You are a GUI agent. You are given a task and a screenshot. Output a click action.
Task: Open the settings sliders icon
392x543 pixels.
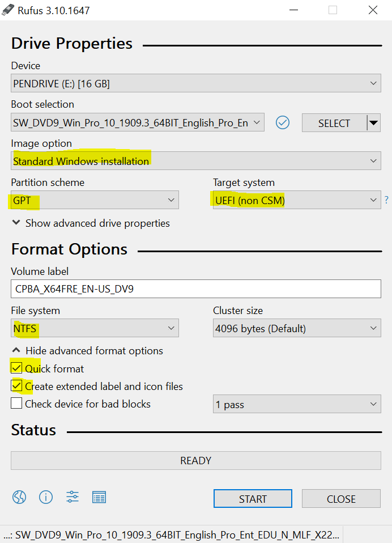[73, 498]
